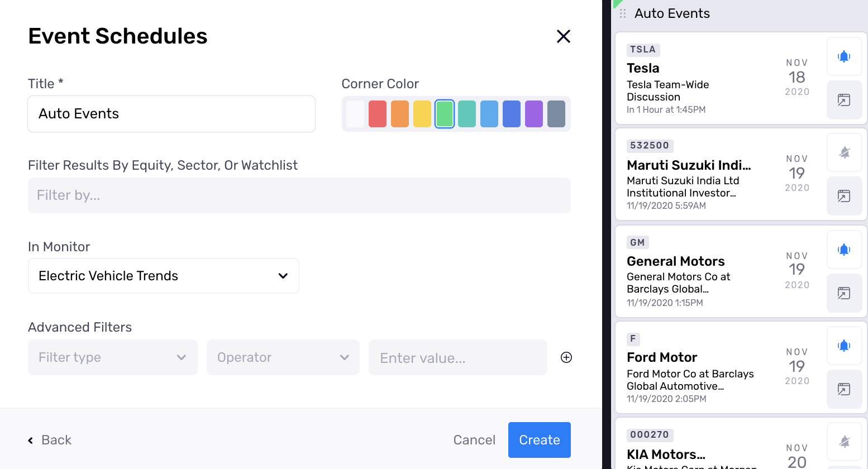The width and height of the screenshot is (868, 469).
Task: Open the Ford Motor event title
Action: pyautogui.click(x=662, y=357)
